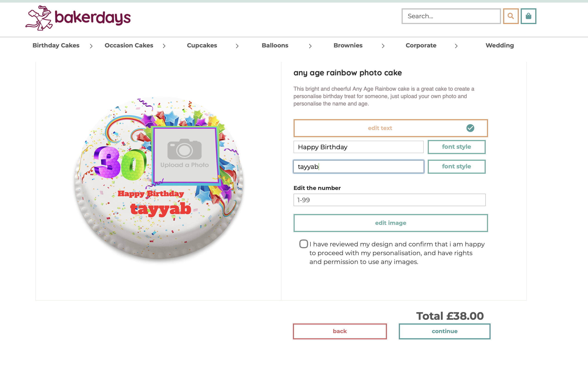This screenshot has width=588, height=366.
Task: Click font style next to Happy Birthday
Action: (456, 147)
